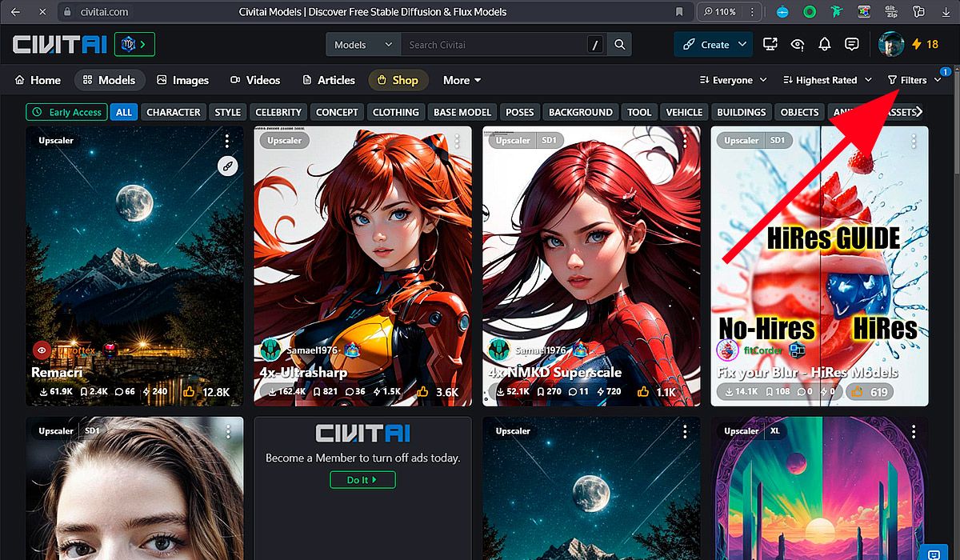This screenshot has width=960, height=560.
Task: Open browser downloads arrow icon
Action: pos(944,12)
